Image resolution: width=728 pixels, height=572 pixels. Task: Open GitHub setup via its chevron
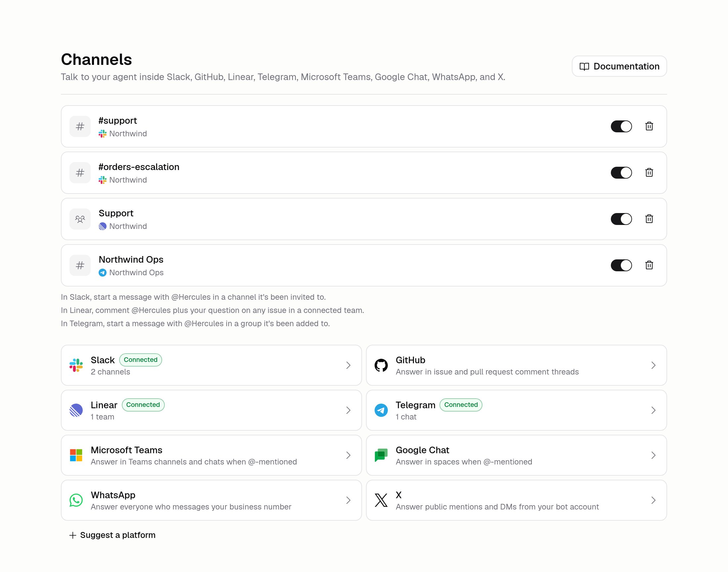click(x=653, y=365)
